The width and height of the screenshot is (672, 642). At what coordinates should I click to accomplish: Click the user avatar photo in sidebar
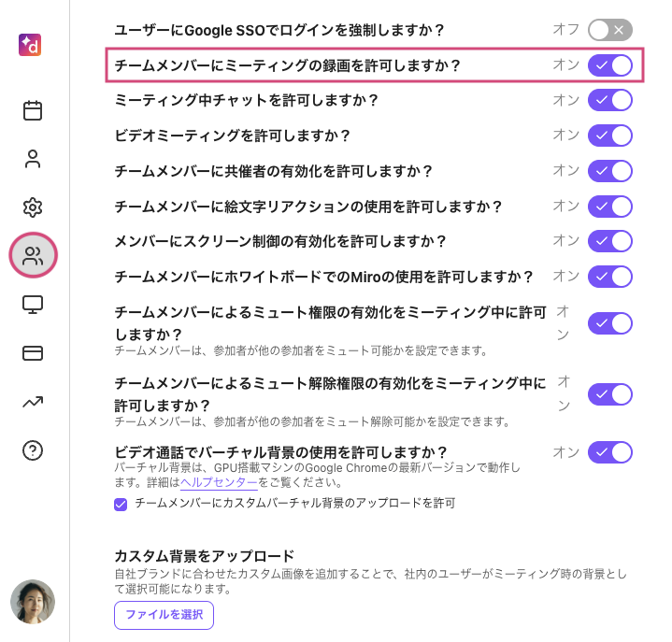[x=33, y=602]
